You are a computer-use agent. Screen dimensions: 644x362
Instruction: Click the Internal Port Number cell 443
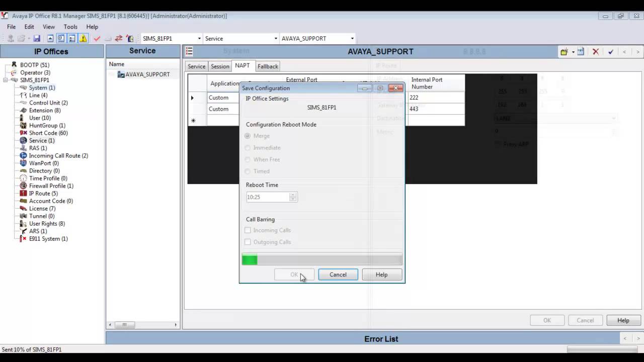(436, 109)
